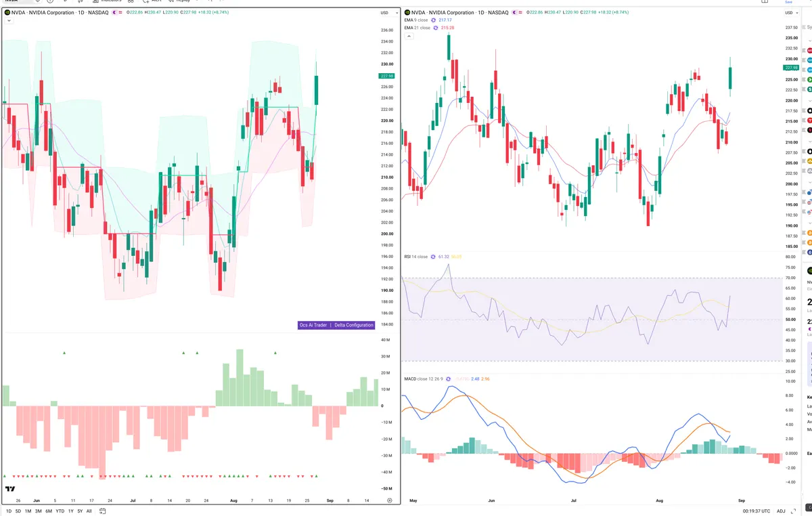Click the loading icon beside EMA 21
Screen dimensions: 812x516
pos(436,28)
